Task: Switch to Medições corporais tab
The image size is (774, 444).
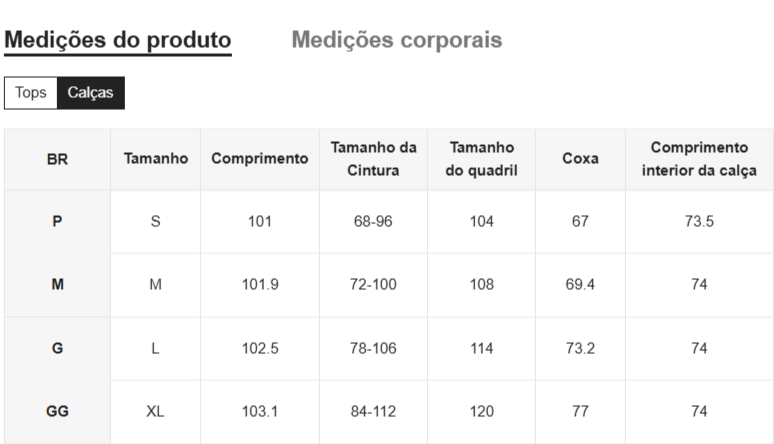Action: point(397,40)
